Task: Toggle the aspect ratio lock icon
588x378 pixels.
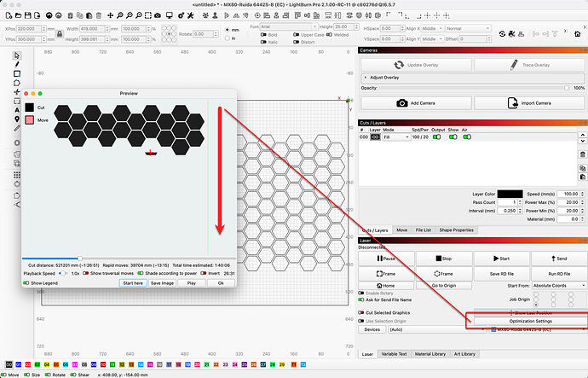Action: coord(60,34)
